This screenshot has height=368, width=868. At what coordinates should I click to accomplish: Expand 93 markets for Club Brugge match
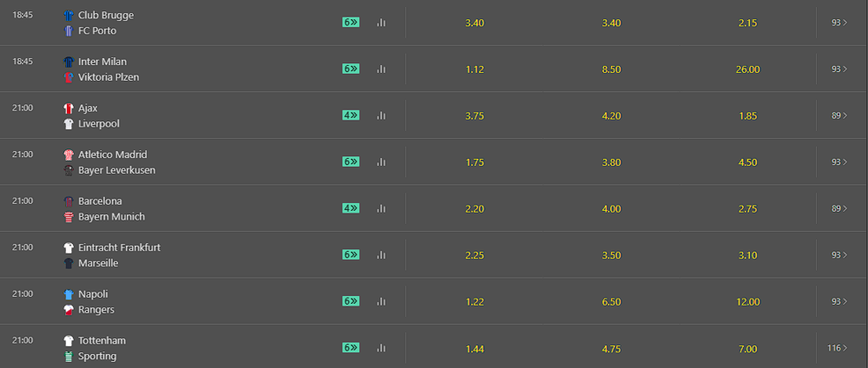click(839, 23)
